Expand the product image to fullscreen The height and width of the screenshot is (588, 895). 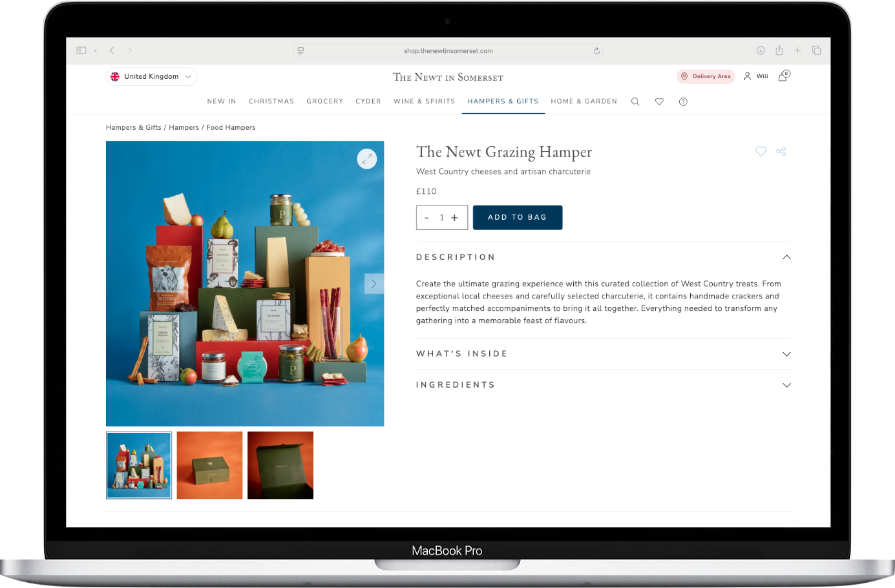point(366,158)
